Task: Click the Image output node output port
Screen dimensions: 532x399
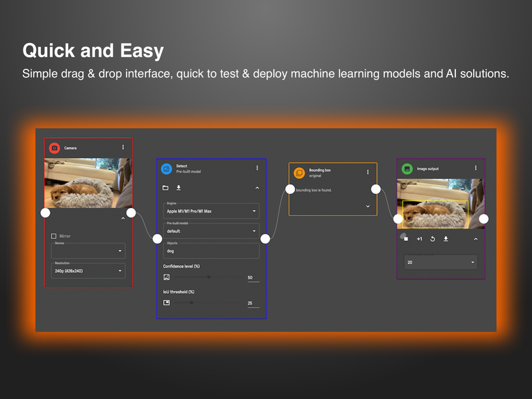Action: pyautogui.click(x=484, y=219)
